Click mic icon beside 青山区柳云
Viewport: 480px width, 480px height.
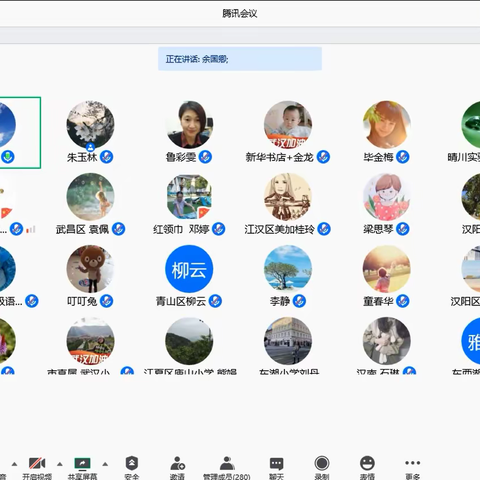[215, 301]
